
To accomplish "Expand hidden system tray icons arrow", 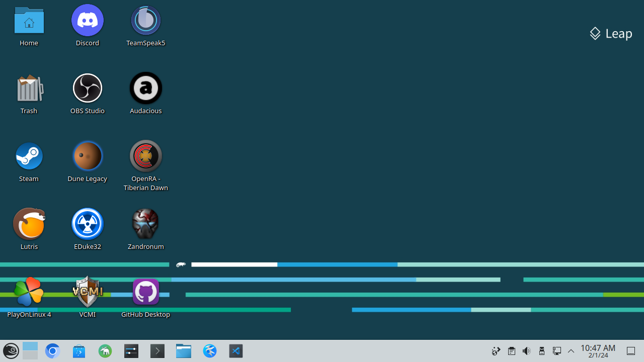I will (x=571, y=351).
